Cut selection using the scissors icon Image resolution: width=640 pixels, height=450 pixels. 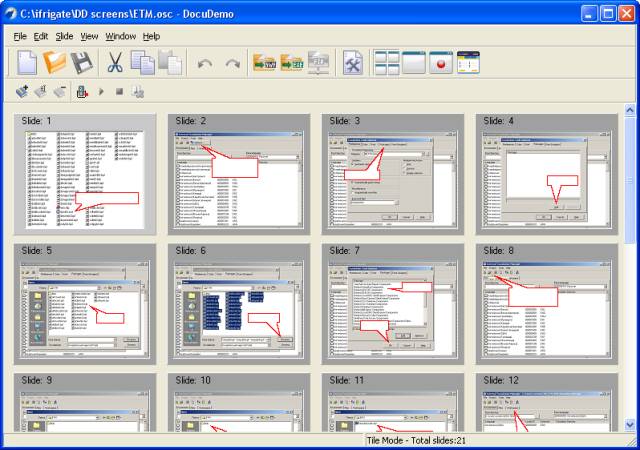coord(115,63)
